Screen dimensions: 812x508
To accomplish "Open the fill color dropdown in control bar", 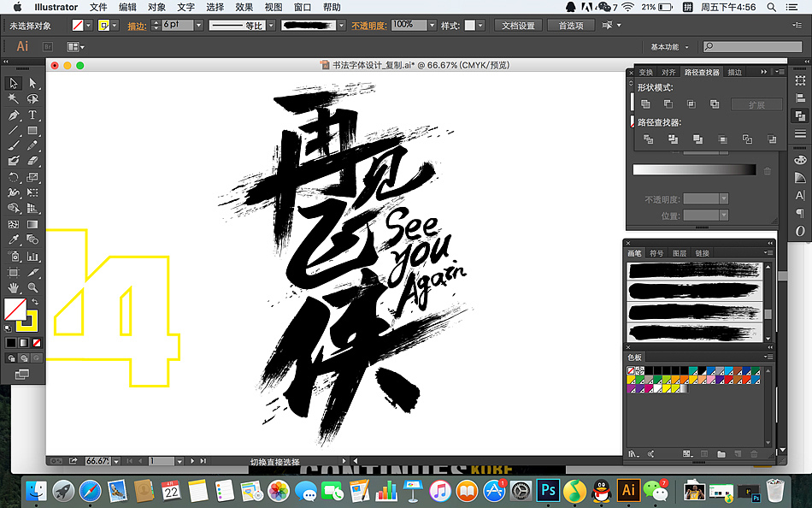I will pos(89,25).
